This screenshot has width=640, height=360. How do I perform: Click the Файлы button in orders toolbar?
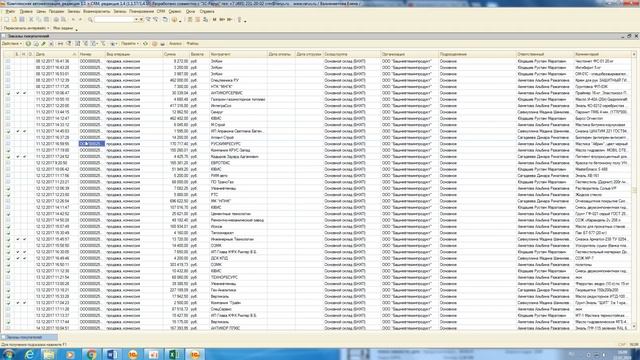click(x=192, y=44)
